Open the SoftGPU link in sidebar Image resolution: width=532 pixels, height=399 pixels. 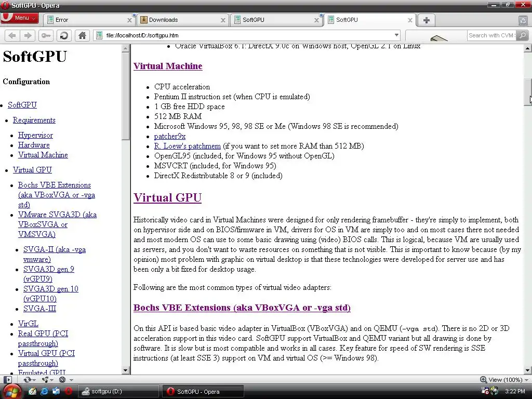pyautogui.click(x=22, y=105)
